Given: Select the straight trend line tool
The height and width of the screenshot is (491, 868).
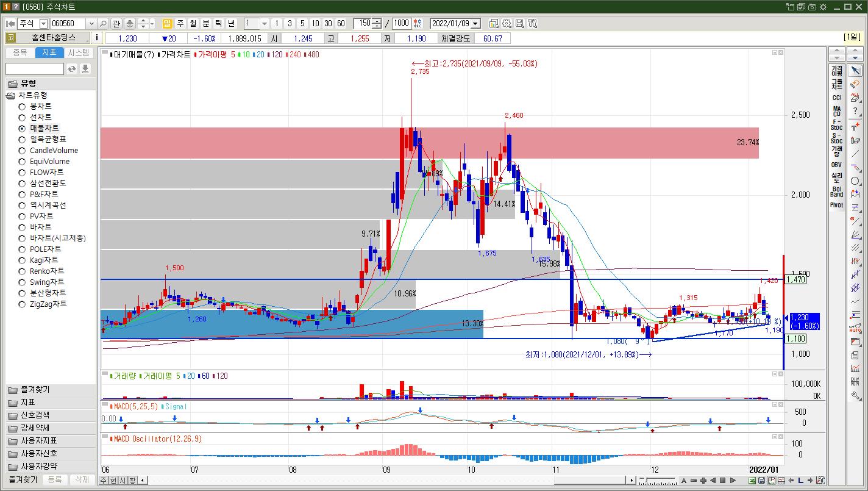Looking at the screenshot, I should (855, 154).
